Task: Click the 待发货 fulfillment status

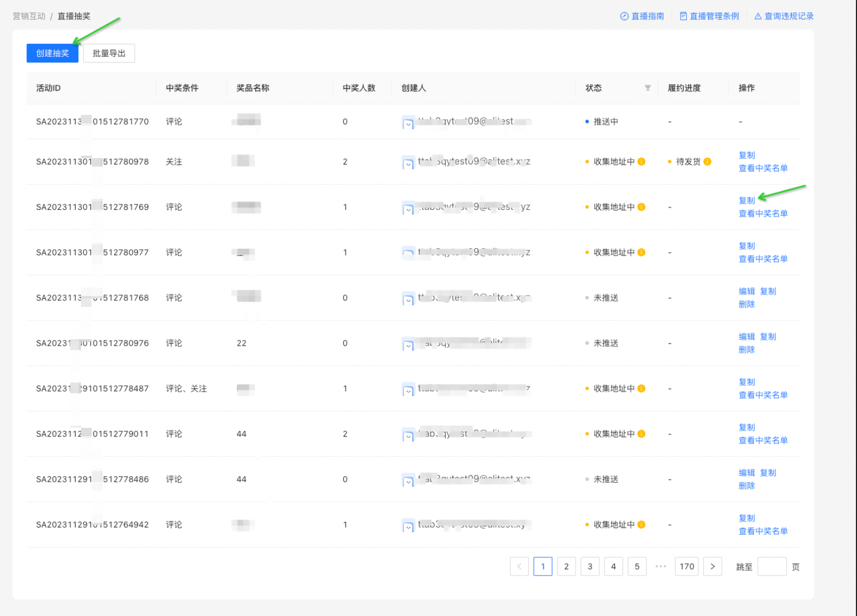Action: pos(689,161)
